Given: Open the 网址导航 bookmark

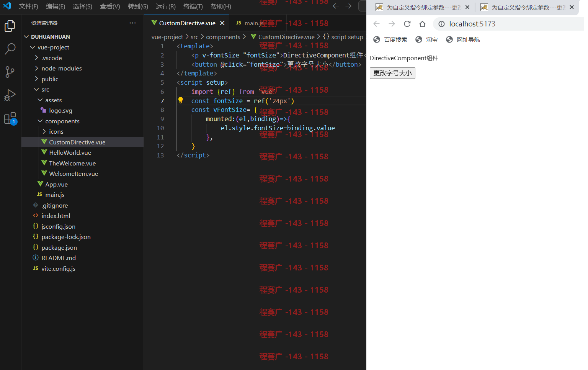Looking at the screenshot, I should click(x=463, y=39).
